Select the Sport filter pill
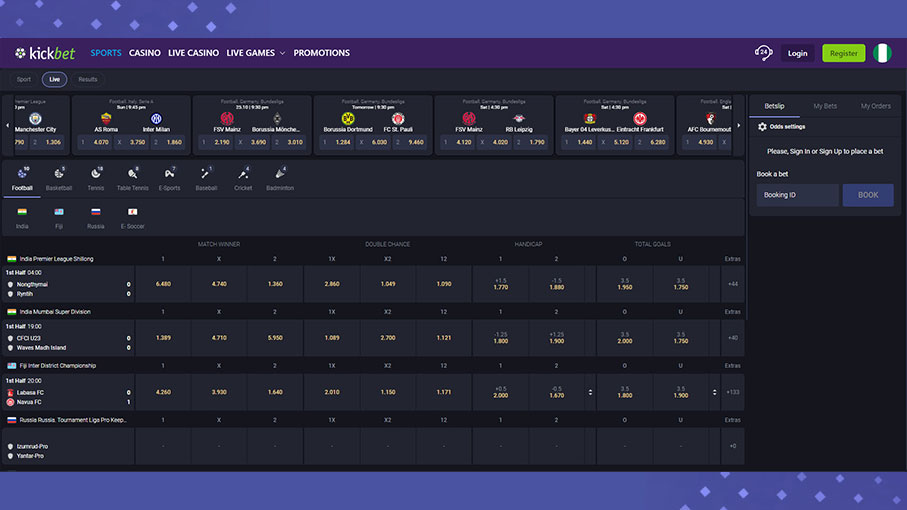Screen dimensions: 907x510 click(x=24, y=79)
